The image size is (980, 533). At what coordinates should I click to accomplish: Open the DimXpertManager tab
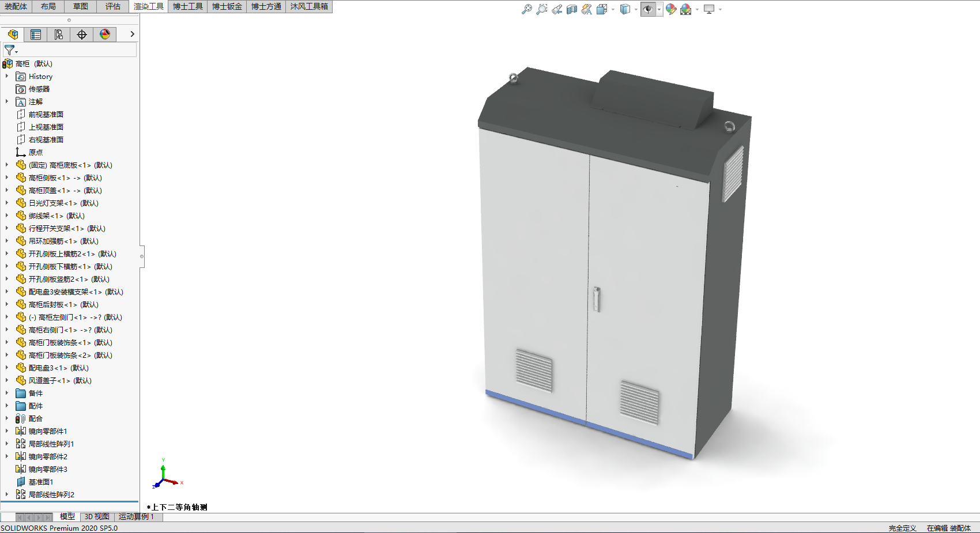tap(82, 35)
